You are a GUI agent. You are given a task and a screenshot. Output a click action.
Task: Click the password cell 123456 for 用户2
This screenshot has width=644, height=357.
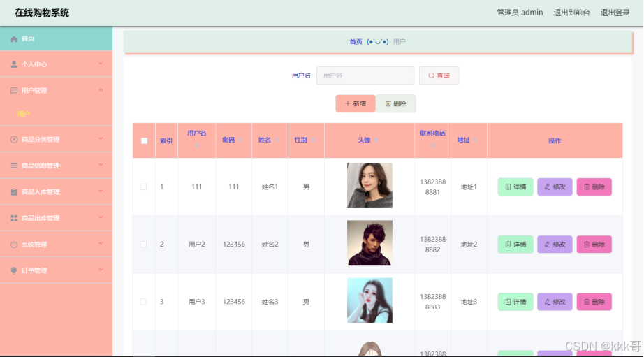coord(234,245)
